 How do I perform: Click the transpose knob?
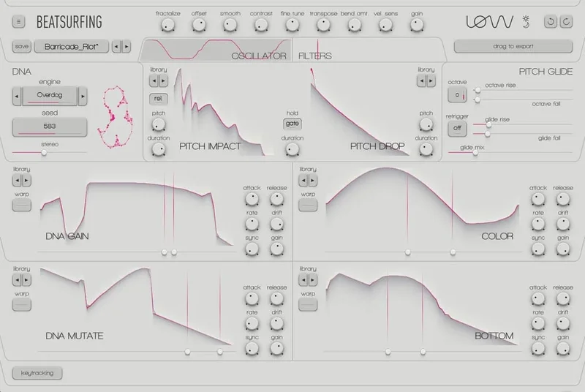point(323,26)
